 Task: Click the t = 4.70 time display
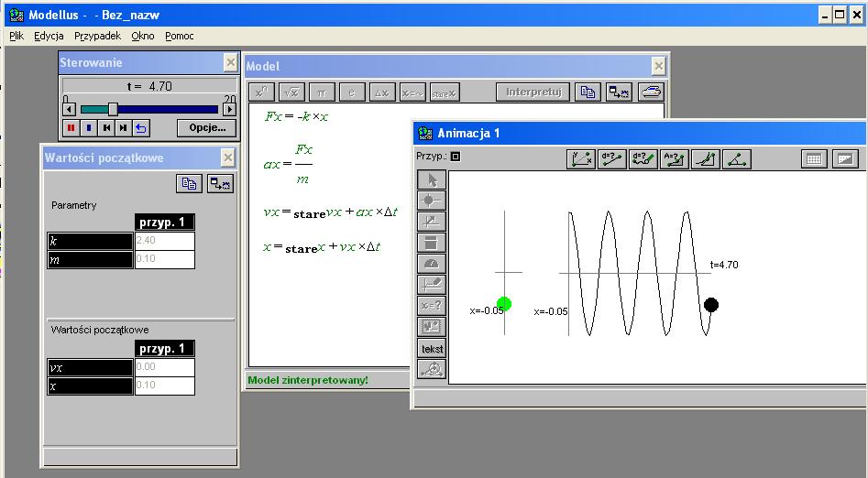pos(149,86)
